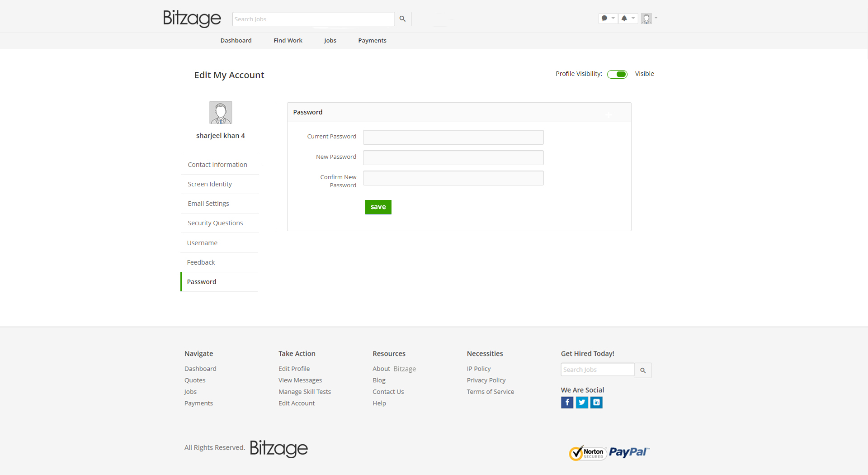Click the LinkedIn social icon

596,402
